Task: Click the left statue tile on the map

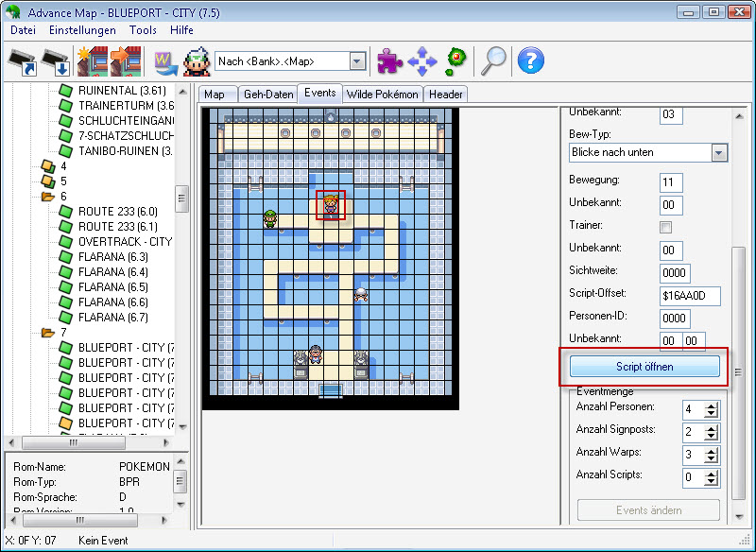Action: click(x=301, y=363)
